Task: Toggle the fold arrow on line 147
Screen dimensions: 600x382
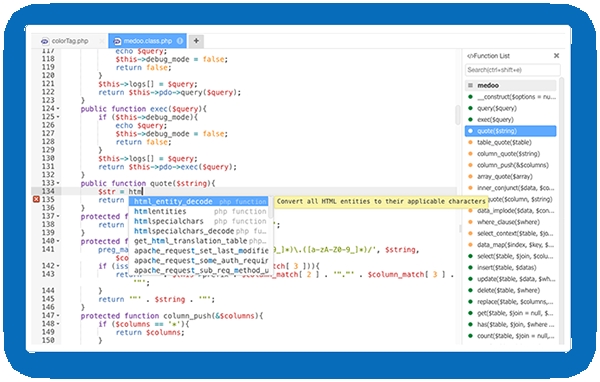Action: [58, 316]
